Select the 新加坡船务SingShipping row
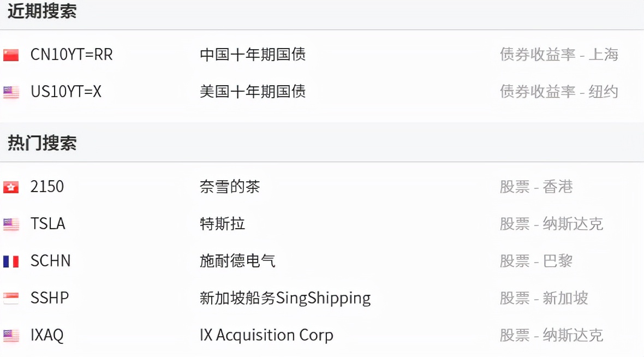The height and width of the screenshot is (357, 644). click(285, 298)
